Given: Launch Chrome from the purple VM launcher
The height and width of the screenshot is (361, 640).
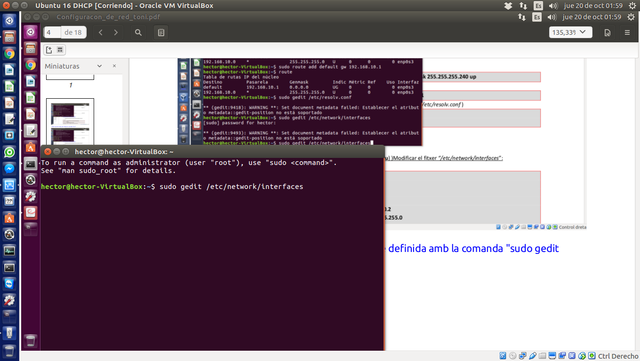Looking at the screenshot, I should (x=31, y=65).
